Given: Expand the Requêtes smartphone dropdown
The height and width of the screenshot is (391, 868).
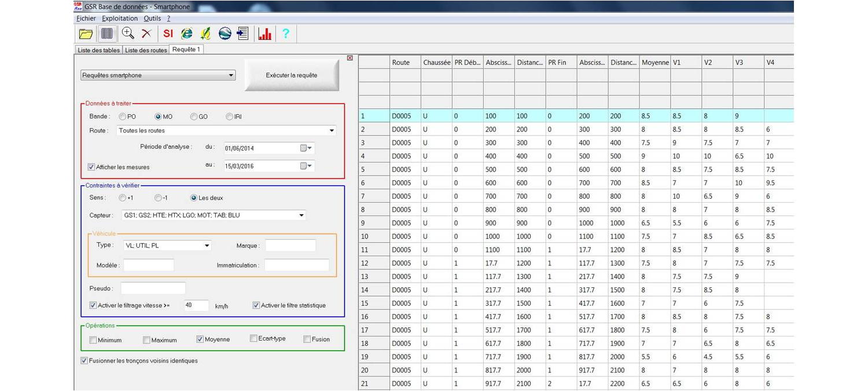Looking at the screenshot, I should tap(231, 75).
